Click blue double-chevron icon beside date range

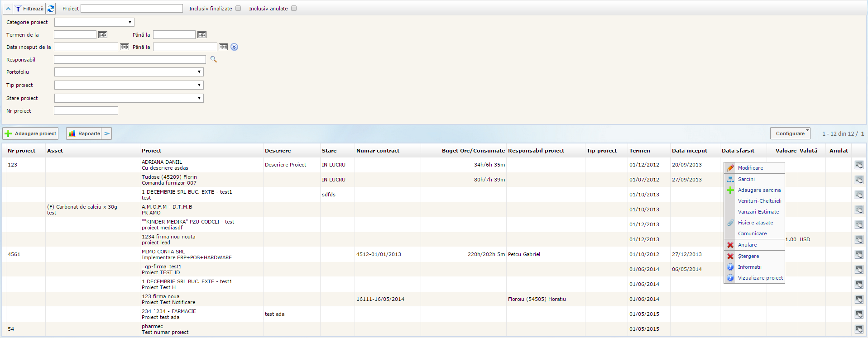click(234, 47)
